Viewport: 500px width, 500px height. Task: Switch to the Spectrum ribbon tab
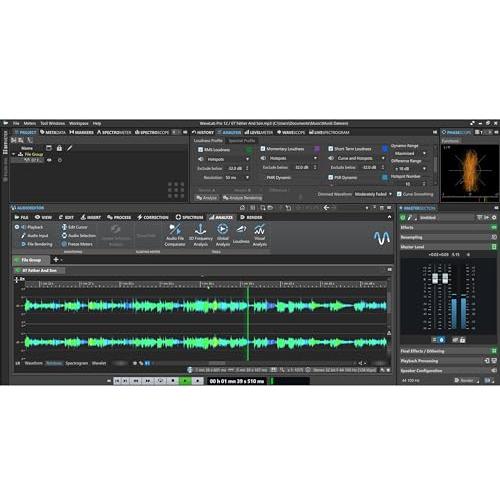click(x=189, y=217)
